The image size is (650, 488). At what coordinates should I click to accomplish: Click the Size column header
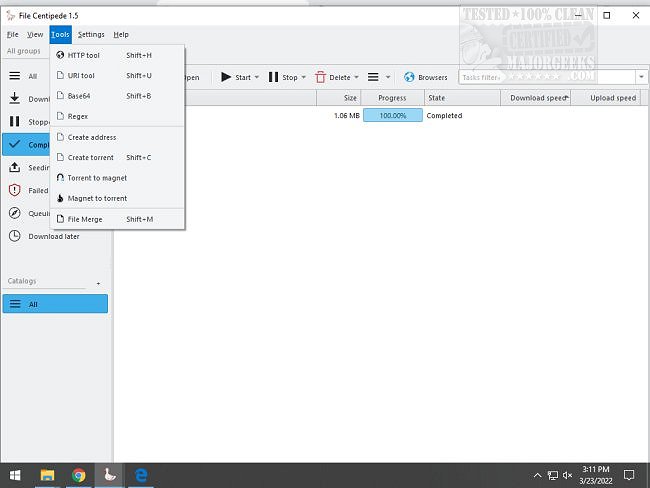(349, 98)
